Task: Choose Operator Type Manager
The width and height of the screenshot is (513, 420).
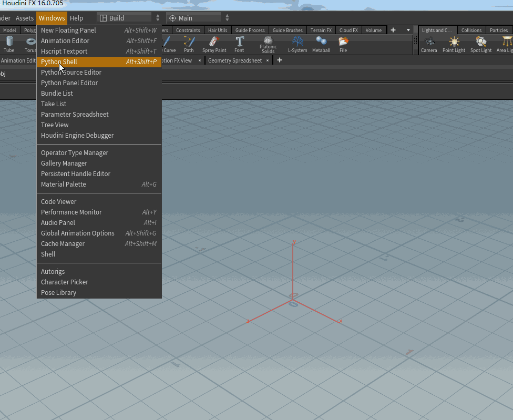Action: (x=99, y=153)
